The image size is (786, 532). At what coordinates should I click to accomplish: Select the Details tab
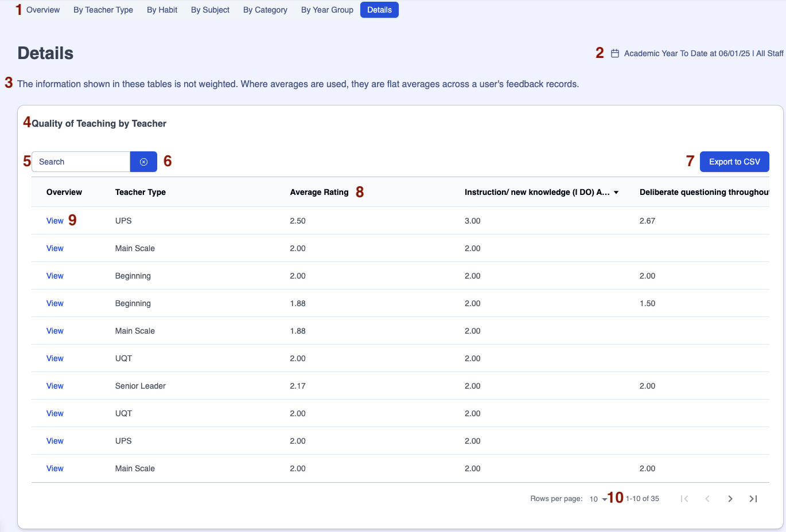379,10
